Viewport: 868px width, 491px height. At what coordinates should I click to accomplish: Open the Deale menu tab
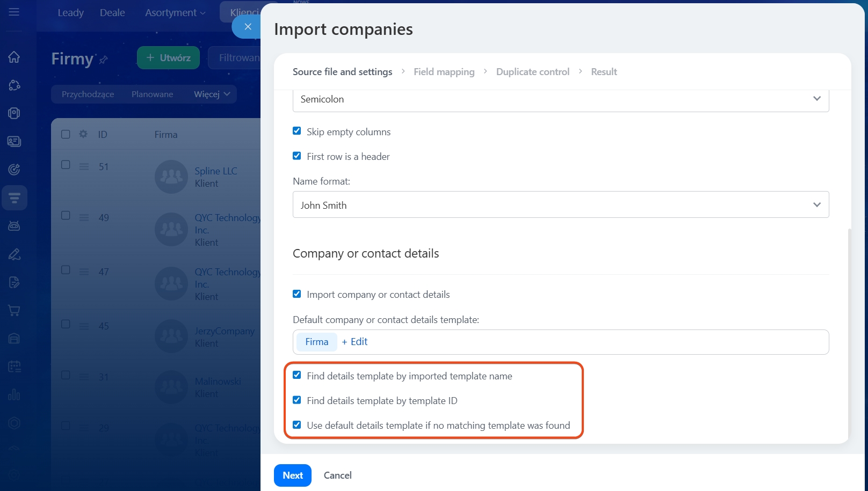pyautogui.click(x=112, y=12)
